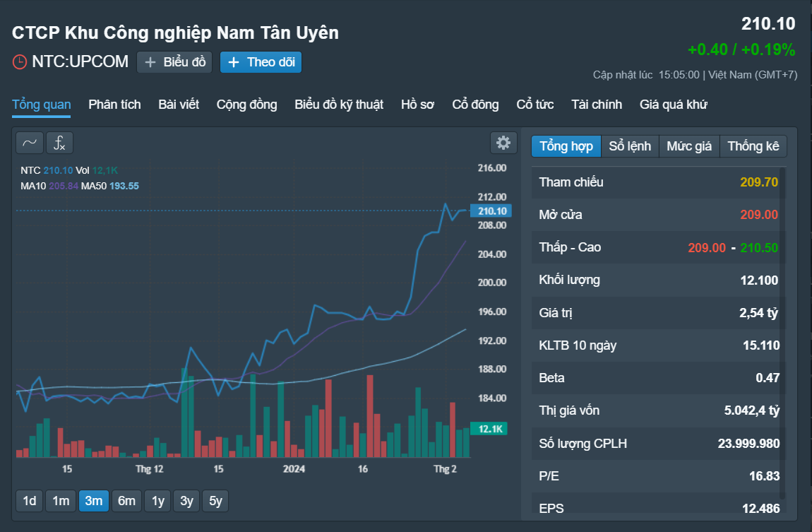The image size is (812, 532).
Task: Click the 210.10 current price axis label
Action: (x=491, y=211)
